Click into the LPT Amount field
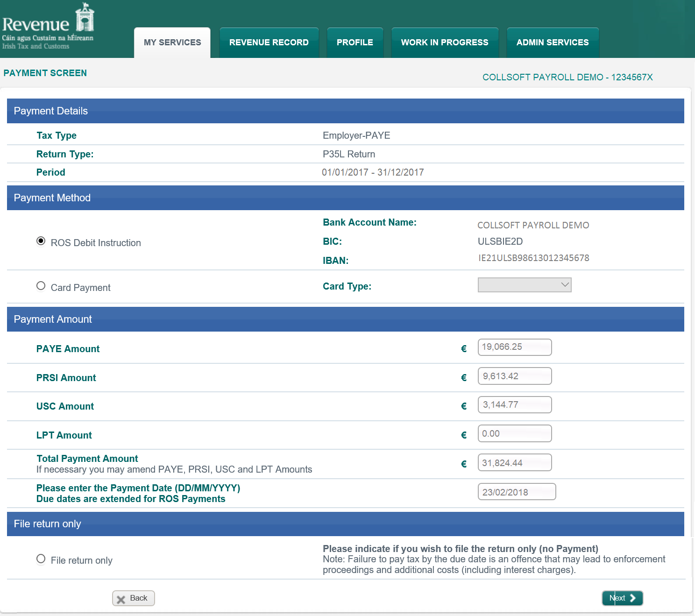 click(x=514, y=433)
